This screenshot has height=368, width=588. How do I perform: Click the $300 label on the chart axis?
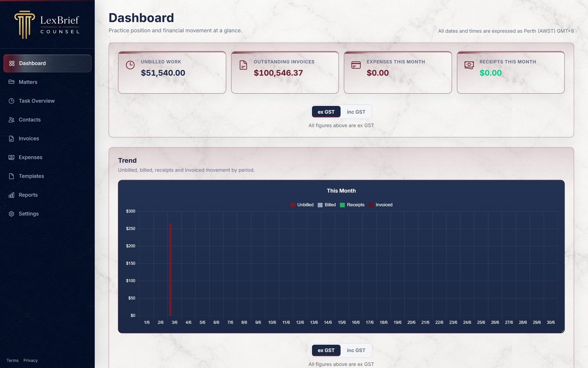coord(131,211)
